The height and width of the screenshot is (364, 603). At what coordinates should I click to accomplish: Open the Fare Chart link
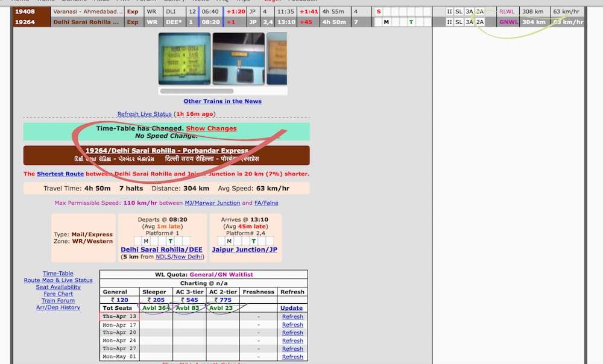58,293
